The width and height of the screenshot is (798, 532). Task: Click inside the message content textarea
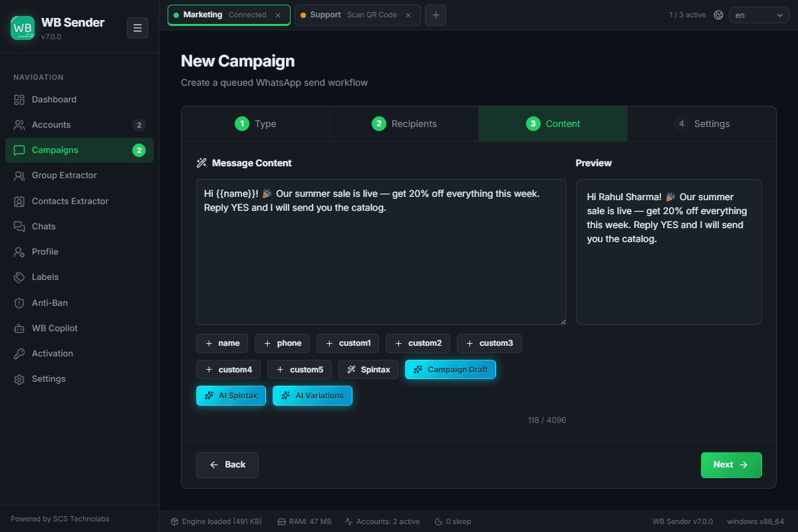point(381,252)
